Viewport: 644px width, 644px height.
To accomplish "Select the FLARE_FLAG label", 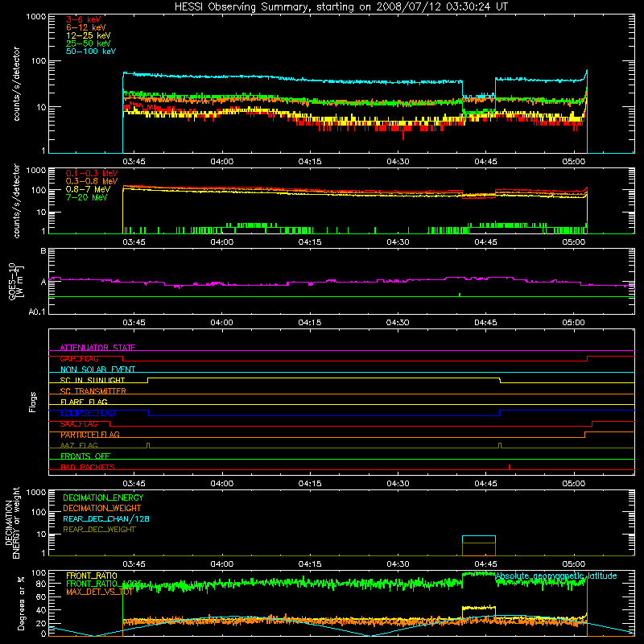I will coord(84,402).
